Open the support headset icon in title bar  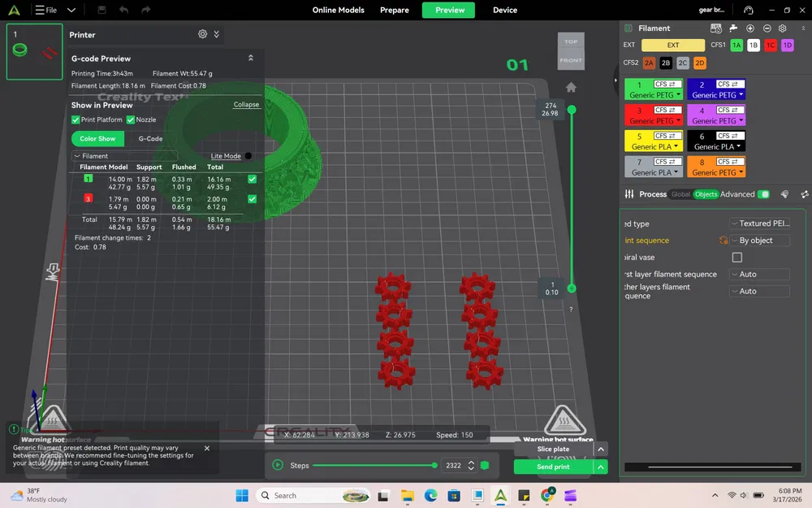749,10
